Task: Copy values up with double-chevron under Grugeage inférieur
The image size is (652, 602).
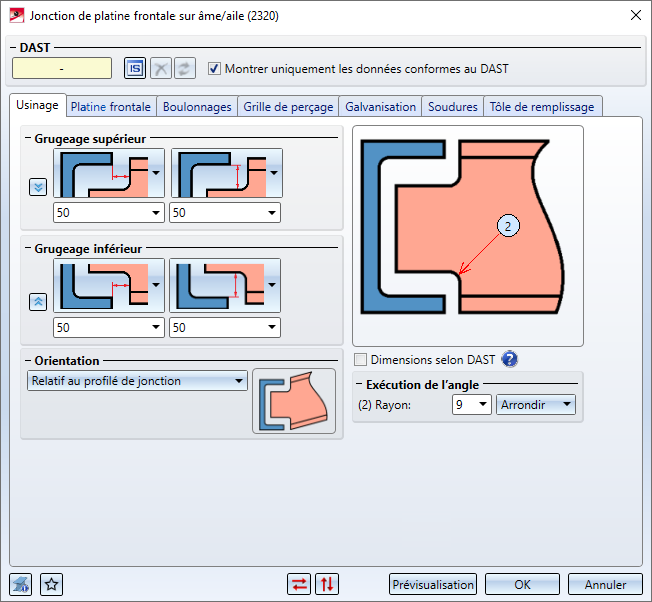Action: click(x=38, y=300)
